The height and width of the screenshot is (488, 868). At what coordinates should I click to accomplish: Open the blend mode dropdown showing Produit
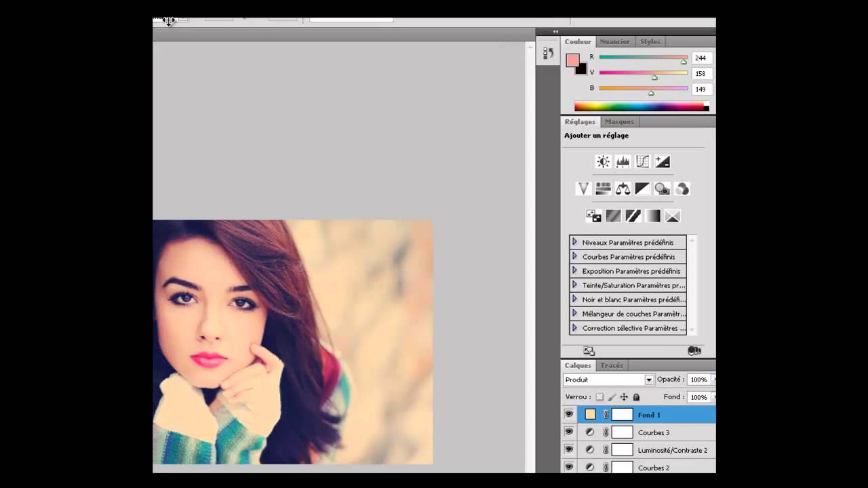click(x=608, y=380)
